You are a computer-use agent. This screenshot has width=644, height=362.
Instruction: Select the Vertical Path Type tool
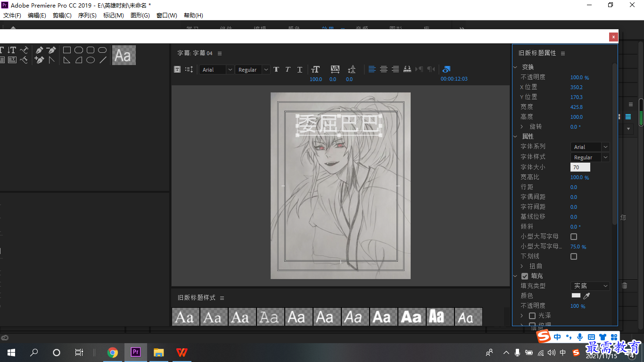click(x=24, y=60)
